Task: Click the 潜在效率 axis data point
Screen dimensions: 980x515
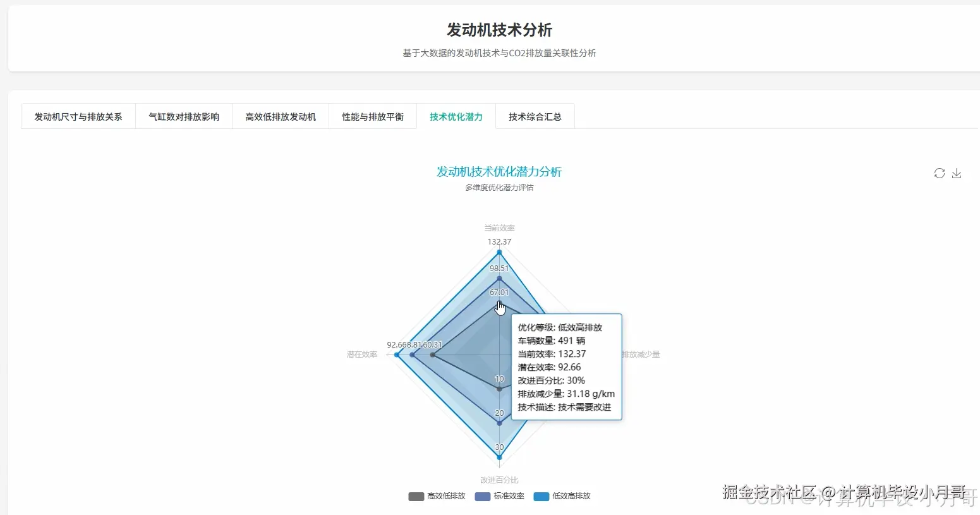Action: point(396,354)
